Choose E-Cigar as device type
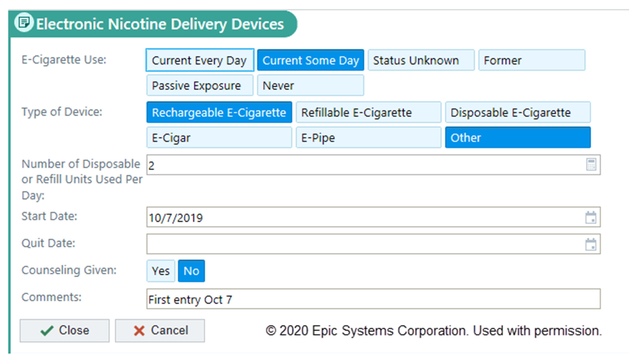637x364 pixels. pyautogui.click(x=219, y=137)
